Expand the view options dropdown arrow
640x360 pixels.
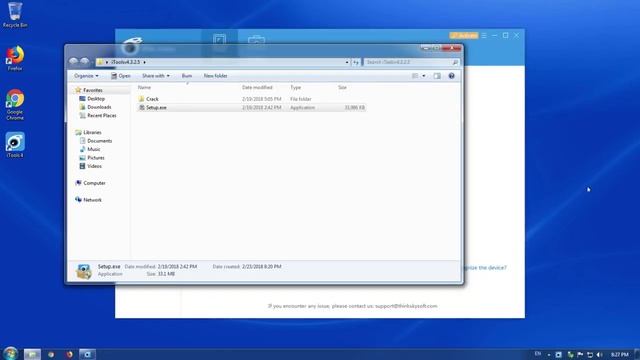pyautogui.click(x=424, y=76)
